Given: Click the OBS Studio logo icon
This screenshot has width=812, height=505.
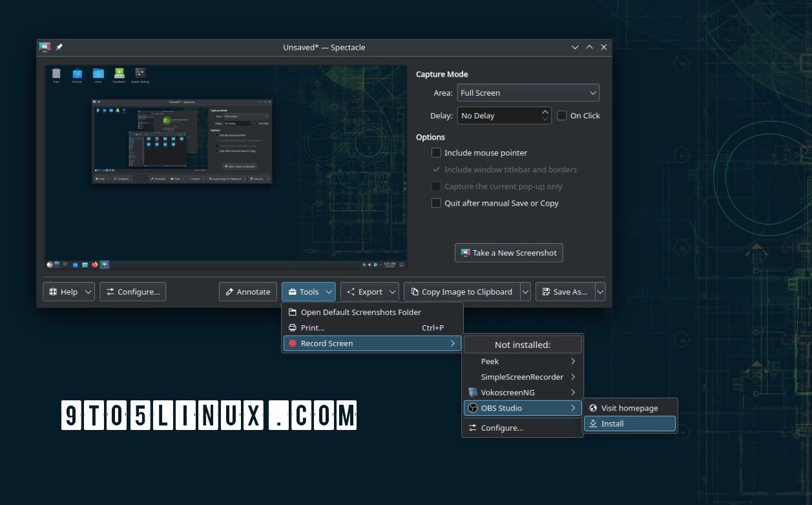Looking at the screenshot, I should pyautogui.click(x=473, y=408).
